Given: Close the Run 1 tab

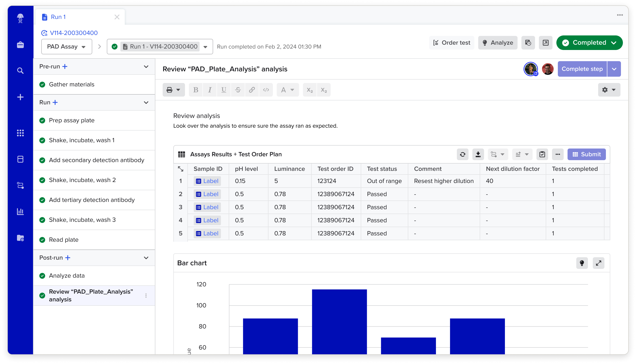Looking at the screenshot, I should pyautogui.click(x=117, y=17).
